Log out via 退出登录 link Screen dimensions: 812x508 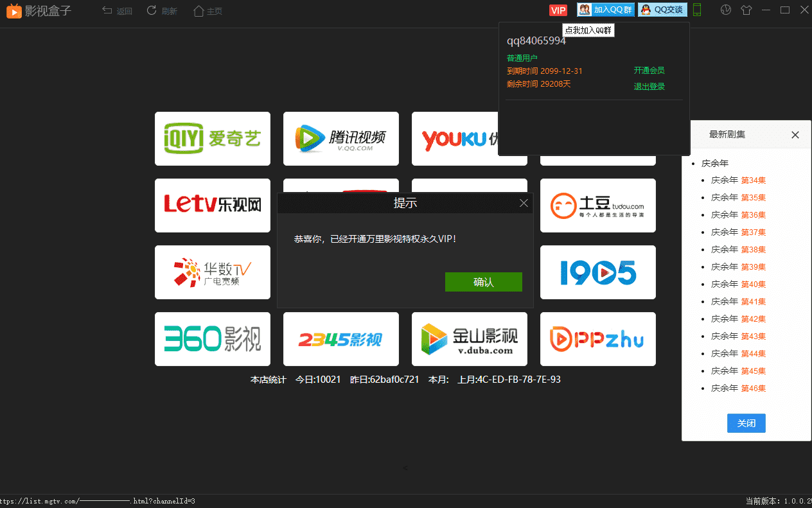[649, 86]
